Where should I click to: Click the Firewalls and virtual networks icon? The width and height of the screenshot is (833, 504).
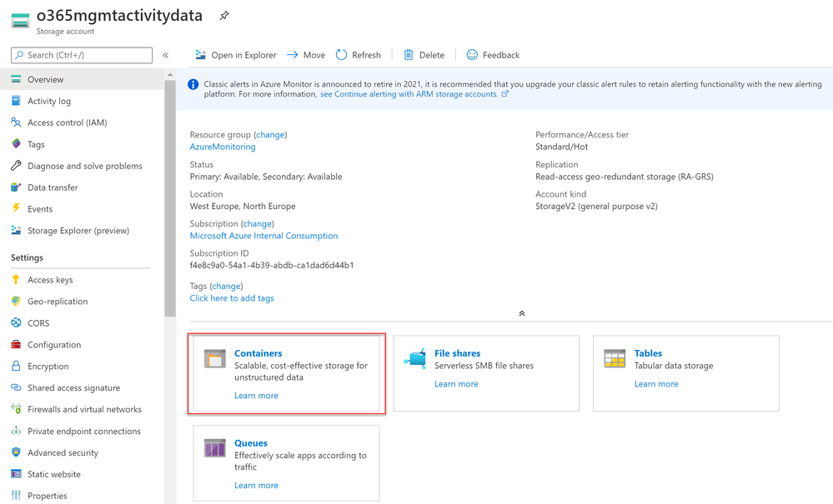(16, 409)
